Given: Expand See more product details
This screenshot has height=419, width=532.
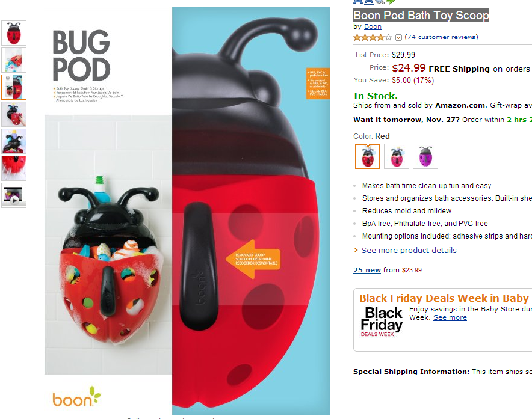Looking at the screenshot, I should click(409, 251).
